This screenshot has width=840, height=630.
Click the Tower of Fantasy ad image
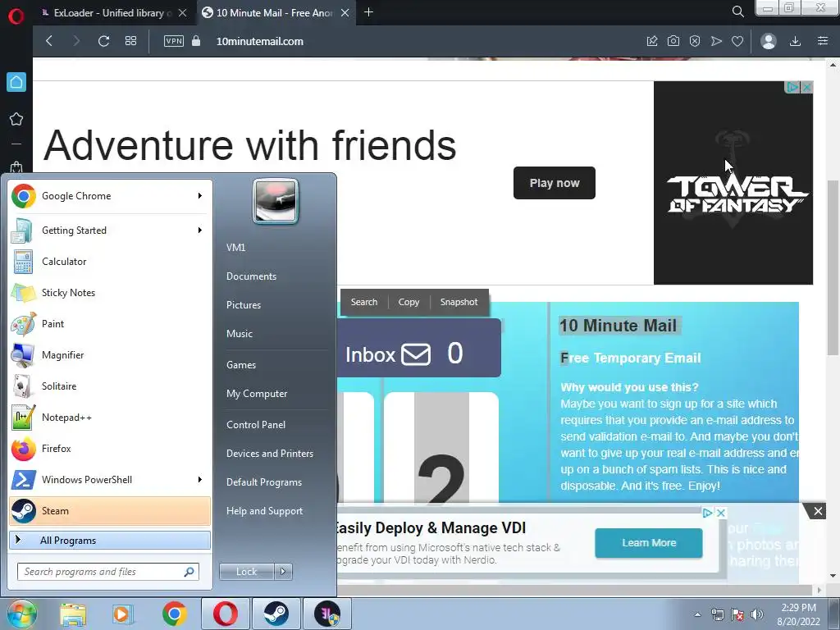tap(733, 183)
